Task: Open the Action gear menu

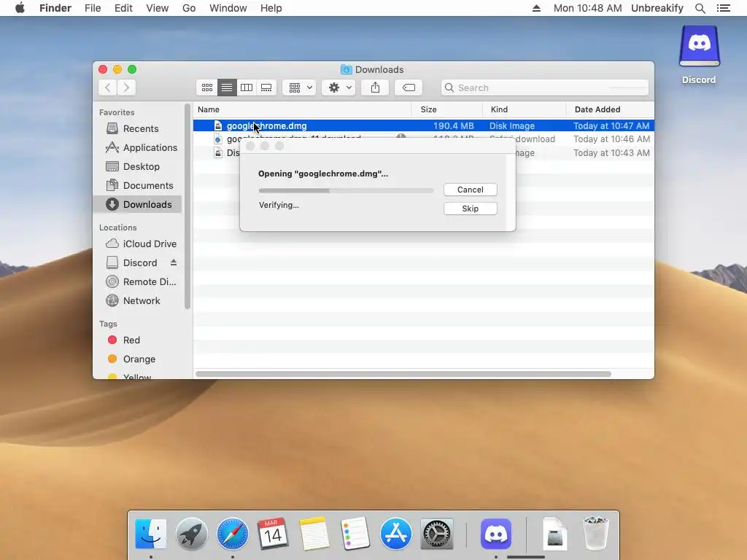Action: tap(338, 87)
